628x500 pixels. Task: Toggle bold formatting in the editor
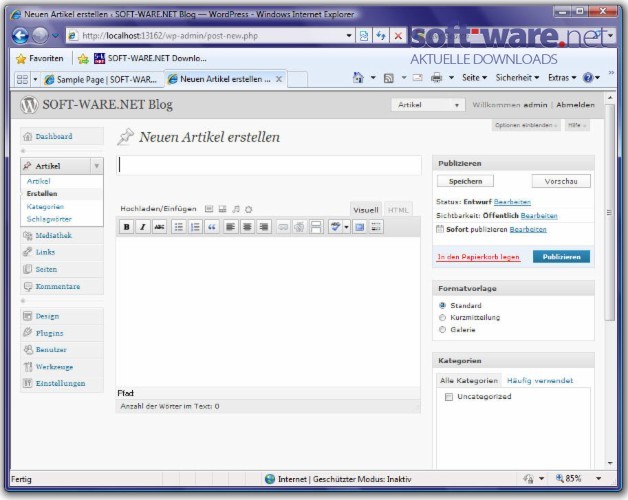point(127,227)
